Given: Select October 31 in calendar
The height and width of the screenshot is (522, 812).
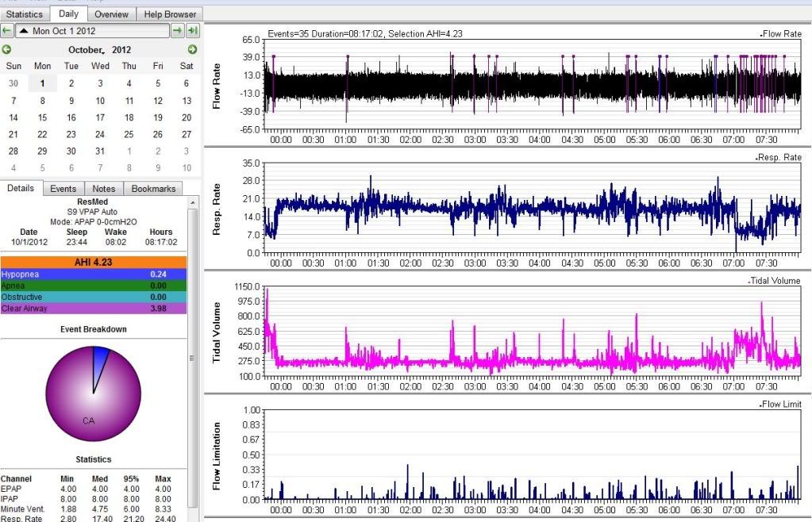Looking at the screenshot, I should tap(100, 151).
